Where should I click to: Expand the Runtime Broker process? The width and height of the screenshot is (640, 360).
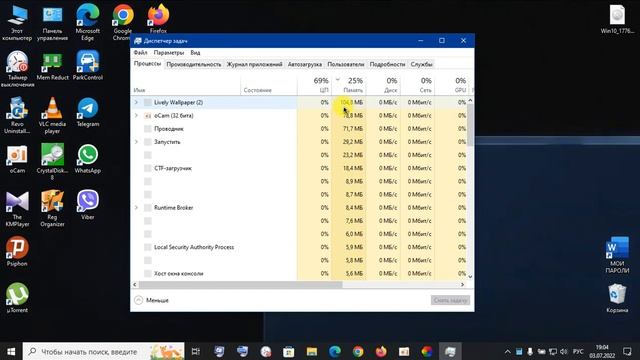[136, 208]
